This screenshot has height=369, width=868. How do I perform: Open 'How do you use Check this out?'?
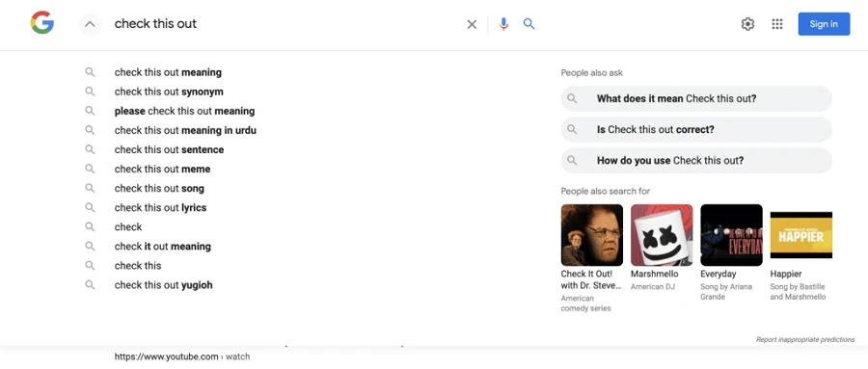[x=696, y=161]
